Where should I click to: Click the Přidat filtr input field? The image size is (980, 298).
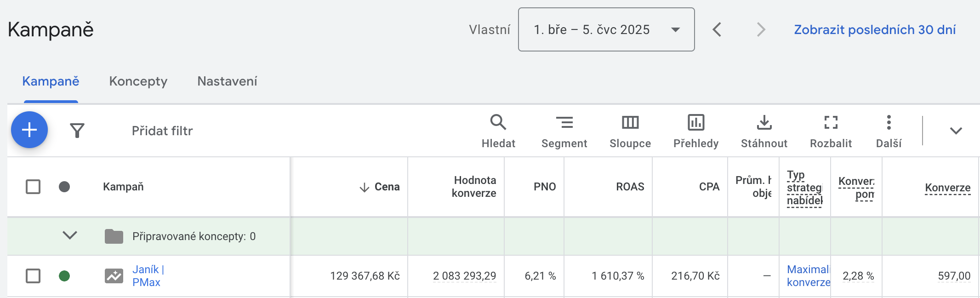(x=162, y=131)
